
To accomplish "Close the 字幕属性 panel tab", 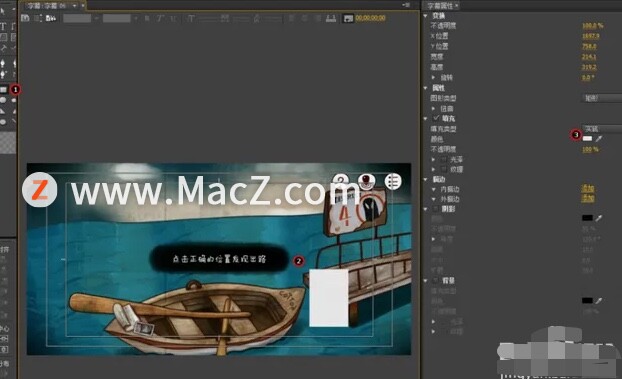I will coord(457,6).
